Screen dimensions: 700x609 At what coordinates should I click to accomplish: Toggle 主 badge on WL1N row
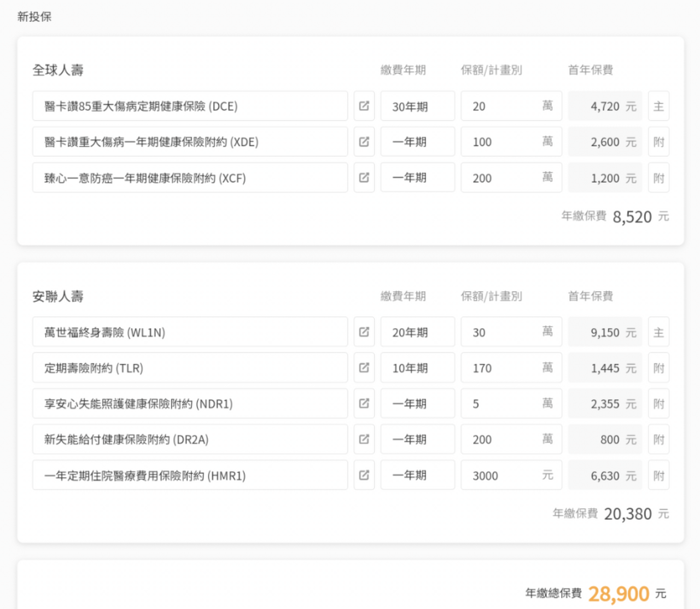[658, 332]
